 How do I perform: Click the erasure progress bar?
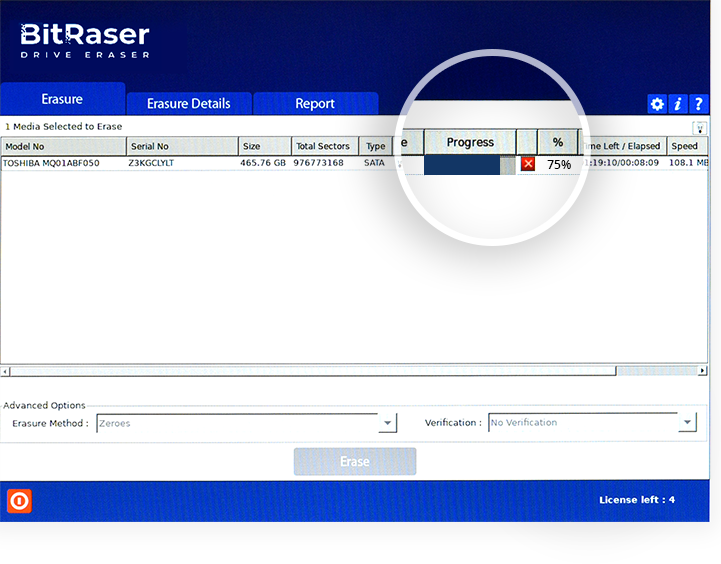469,165
